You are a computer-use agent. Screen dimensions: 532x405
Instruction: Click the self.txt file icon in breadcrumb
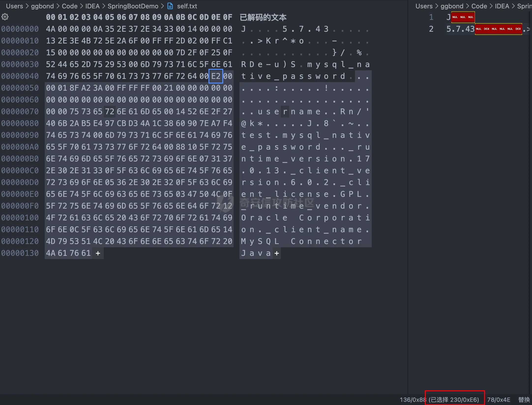[170, 6]
